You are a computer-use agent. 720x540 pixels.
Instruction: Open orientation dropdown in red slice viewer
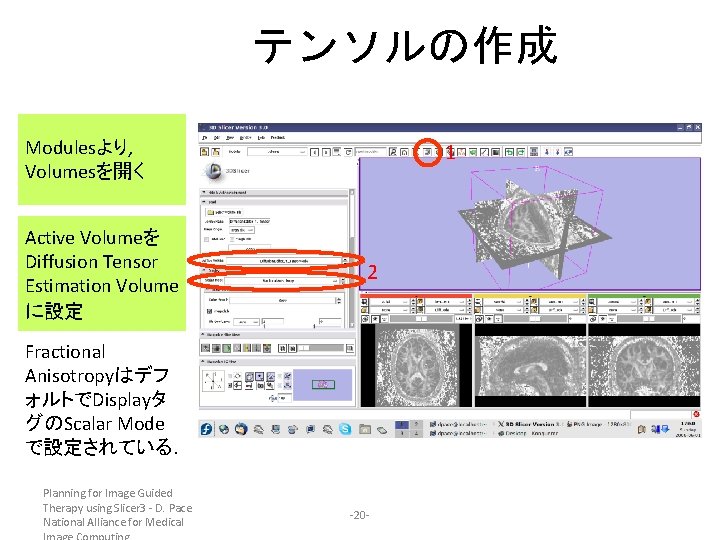click(x=389, y=302)
